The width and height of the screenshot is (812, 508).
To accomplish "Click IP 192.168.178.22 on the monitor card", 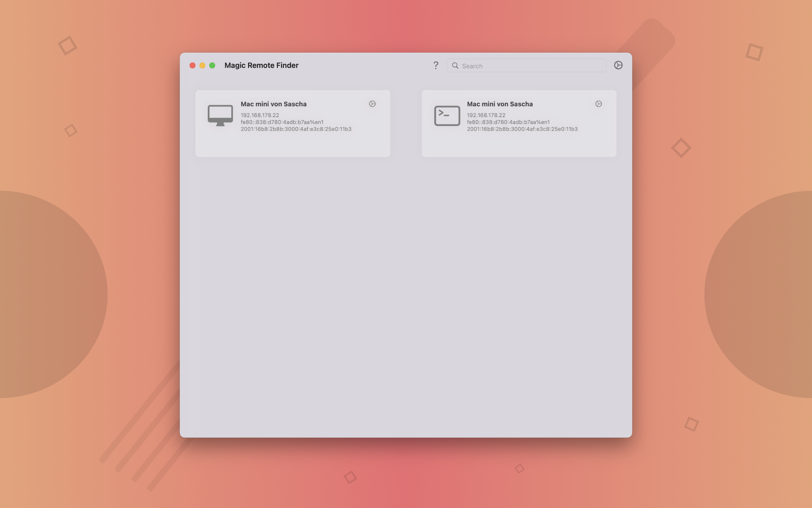I will pos(260,115).
